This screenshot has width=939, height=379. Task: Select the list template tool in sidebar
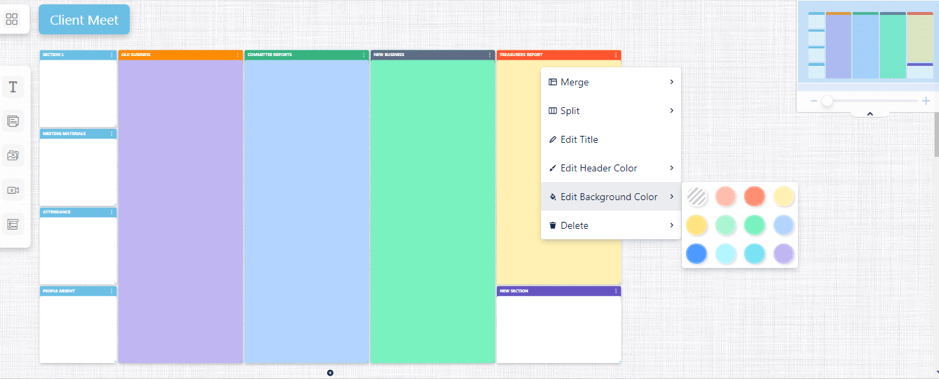coord(13,224)
